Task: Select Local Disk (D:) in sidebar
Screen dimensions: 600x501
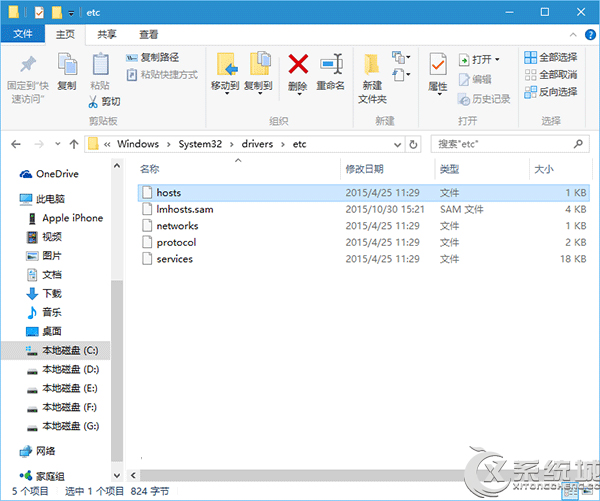Action: click(63, 369)
